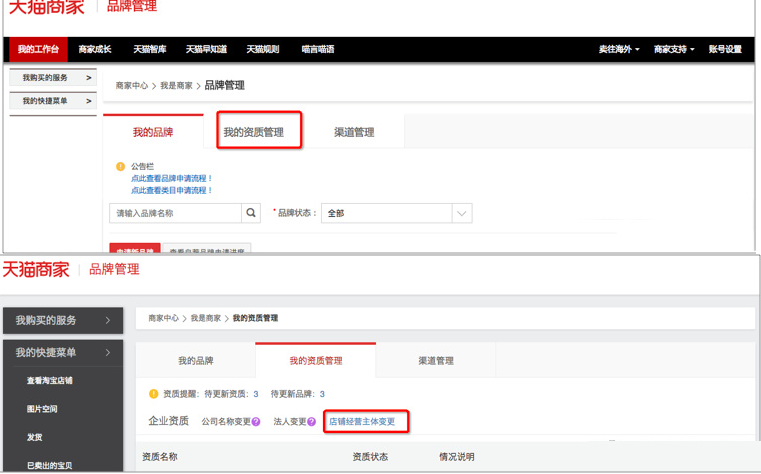Click the 请输入品牌名称 input field
The width and height of the screenshot is (761, 474).
tap(176, 213)
